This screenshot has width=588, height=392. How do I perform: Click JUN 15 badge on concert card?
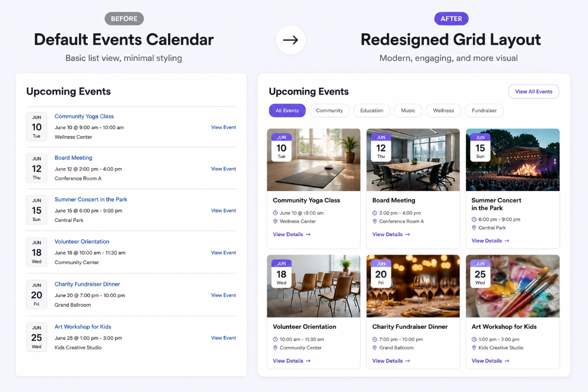[480, 148]
